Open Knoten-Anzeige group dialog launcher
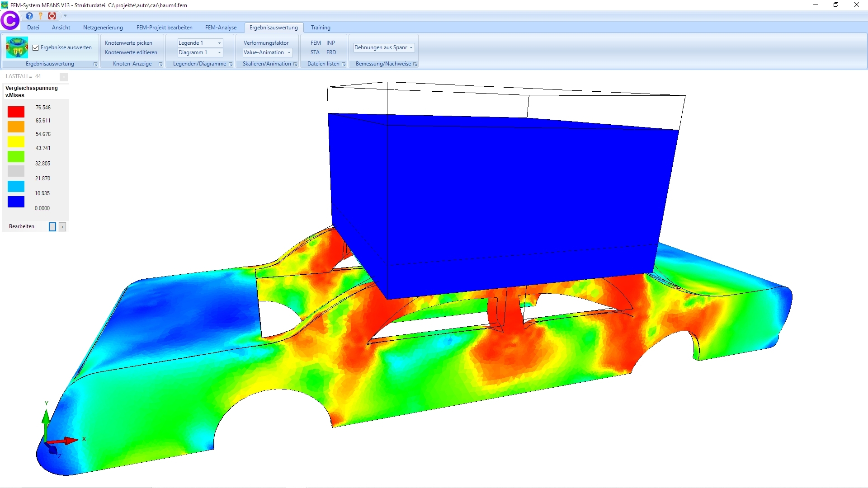 160,64
